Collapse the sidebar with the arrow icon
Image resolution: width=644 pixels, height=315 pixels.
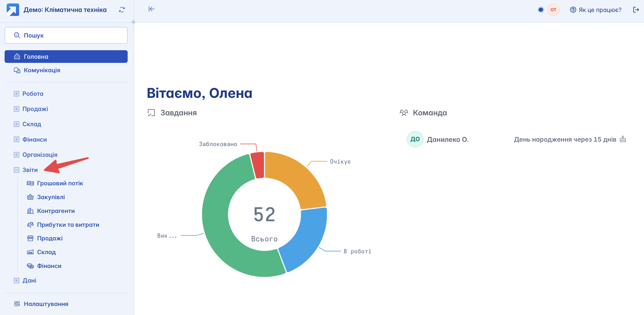tap(152, 9)
